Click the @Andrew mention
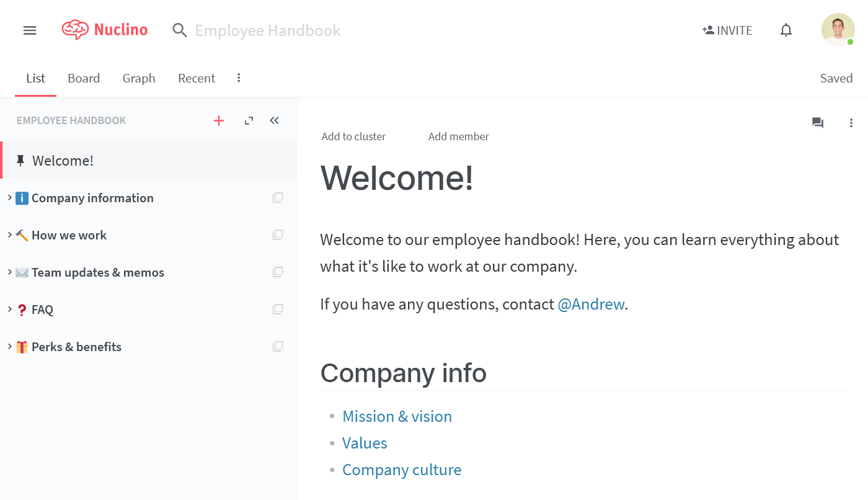 (591, 304)
